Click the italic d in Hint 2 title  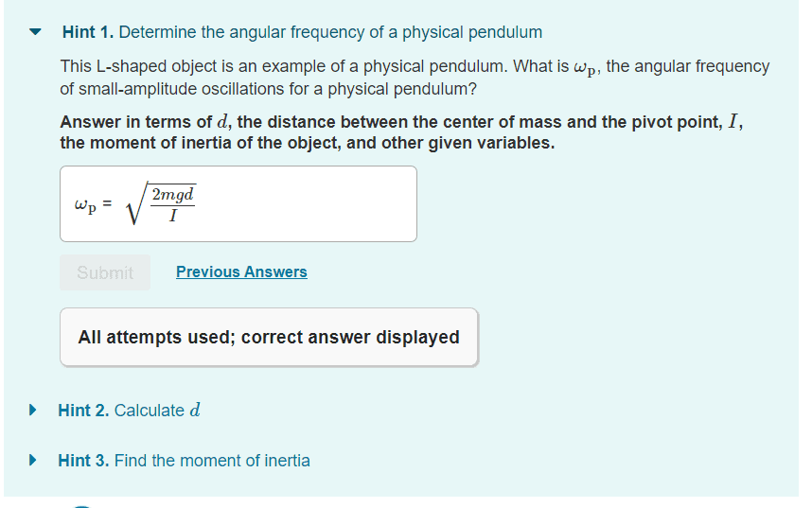(195, 411)
